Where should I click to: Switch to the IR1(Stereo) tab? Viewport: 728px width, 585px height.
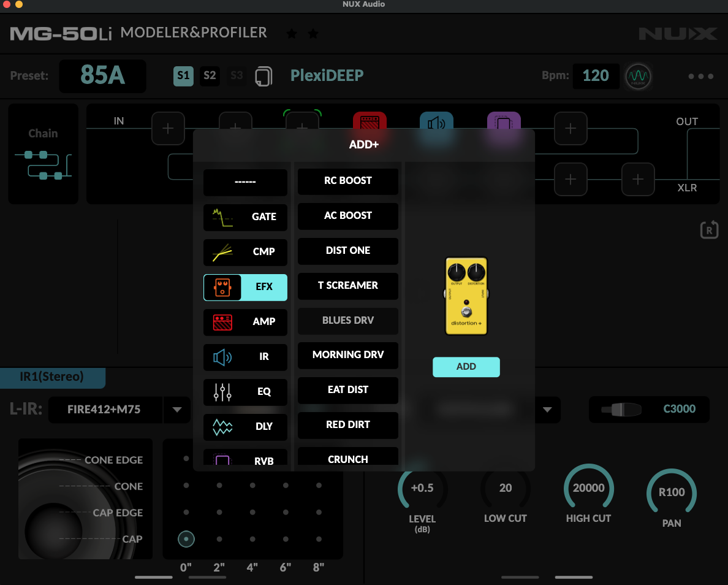coord(52,377)
